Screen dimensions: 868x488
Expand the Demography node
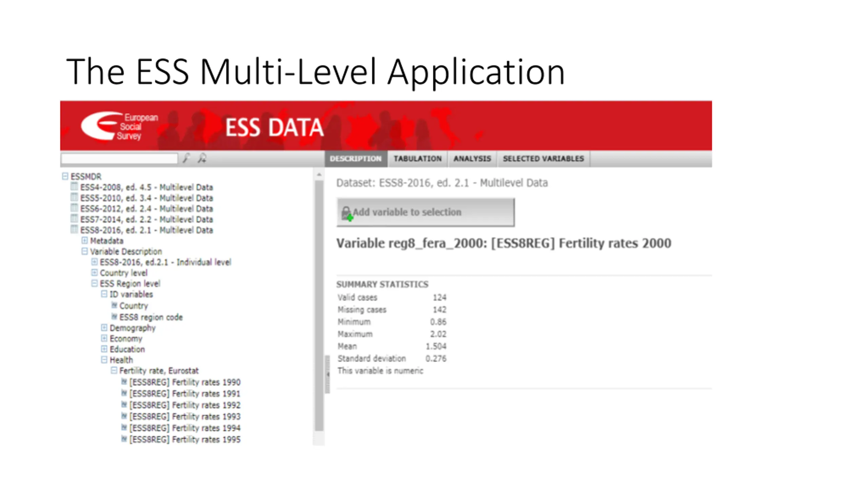pyautogui.click(x=104, y=328)
